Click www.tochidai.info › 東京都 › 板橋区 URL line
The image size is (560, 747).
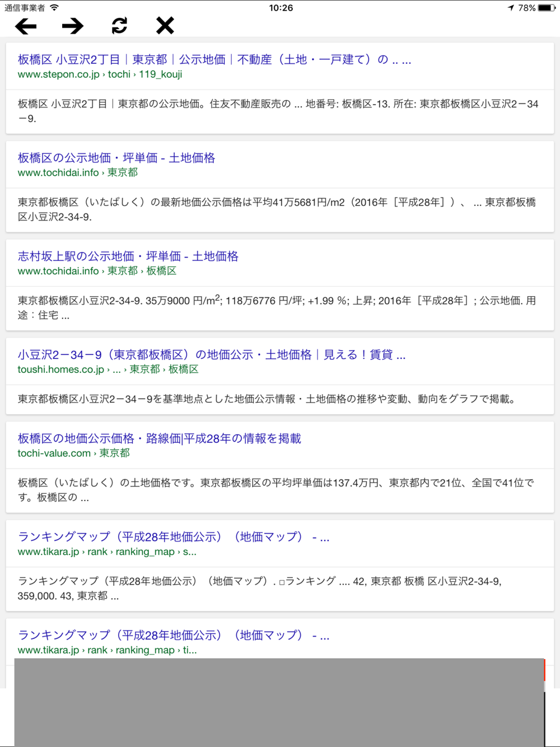pyautogui.click(x=97, y=270)
